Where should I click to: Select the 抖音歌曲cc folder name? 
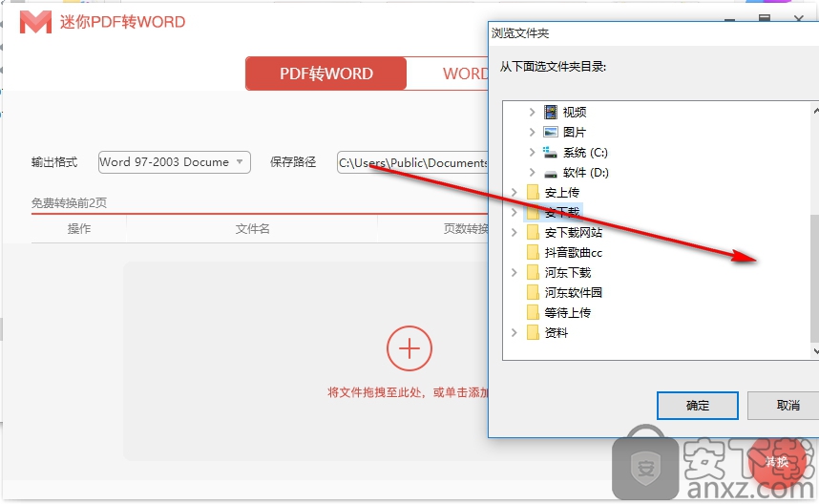coord(574,252)
